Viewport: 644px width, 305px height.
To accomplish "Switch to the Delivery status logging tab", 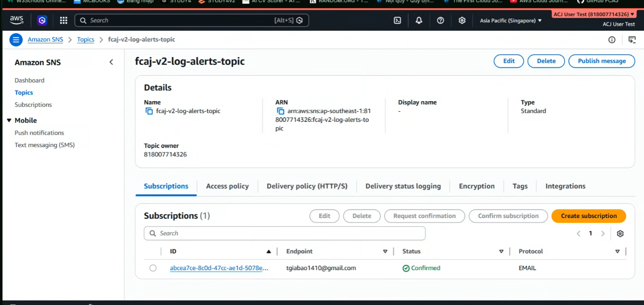I will click(403, 186).
